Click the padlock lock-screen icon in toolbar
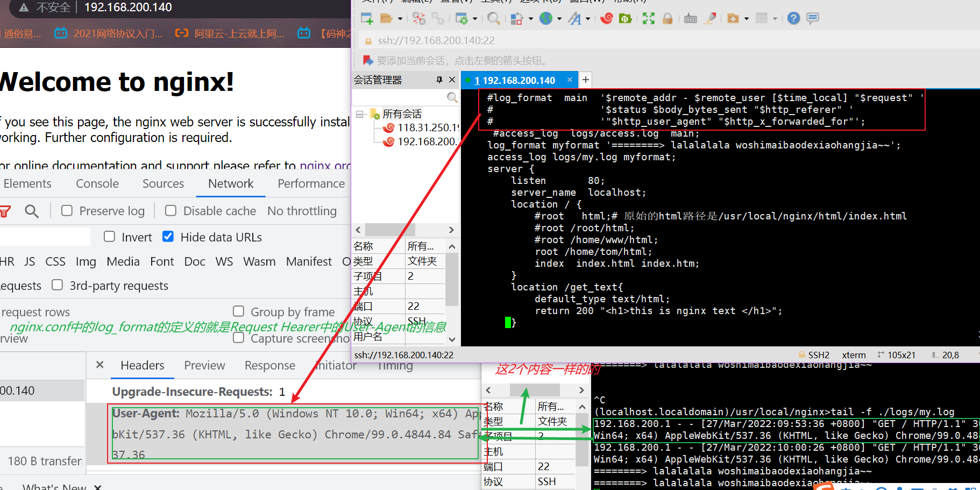 (667, 19)
